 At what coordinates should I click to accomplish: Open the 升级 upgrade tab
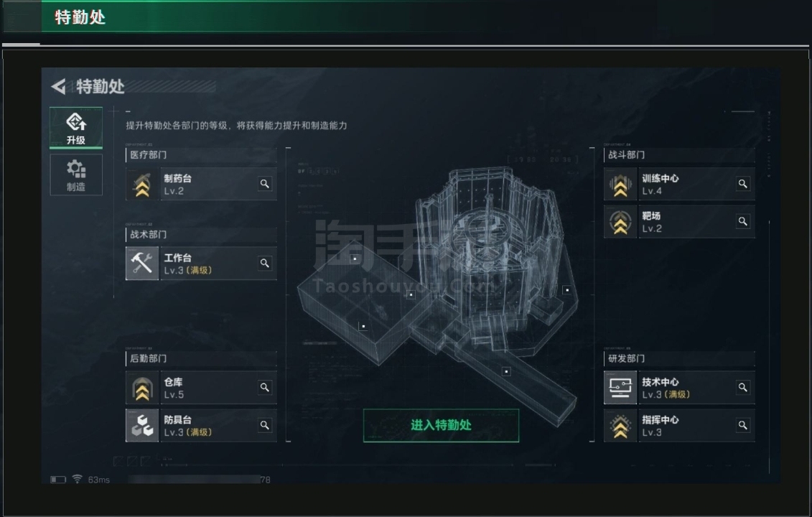pos(76,128)
